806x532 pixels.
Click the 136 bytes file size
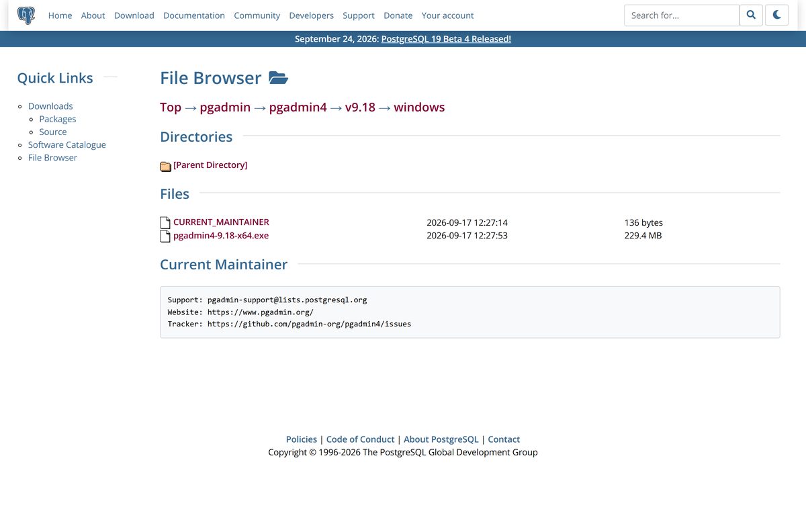click(643, 222)
